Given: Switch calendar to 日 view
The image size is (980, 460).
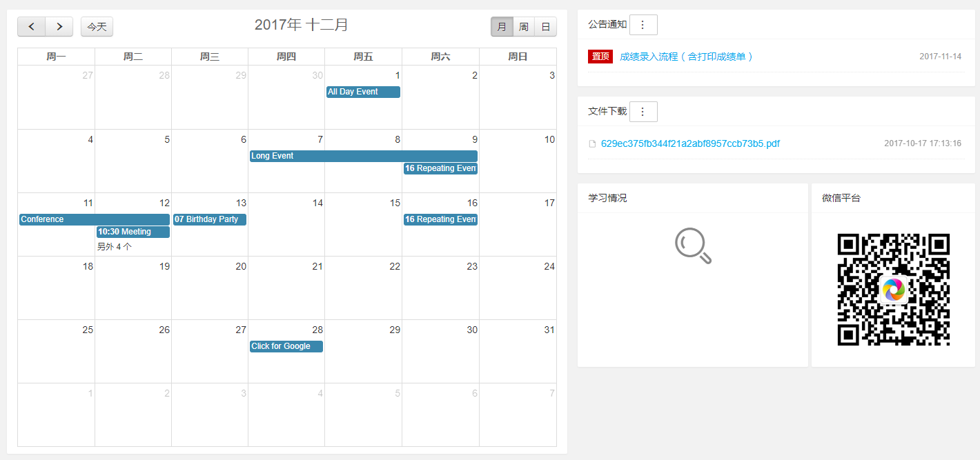Looking at the screenshot, I should (545, 27).
